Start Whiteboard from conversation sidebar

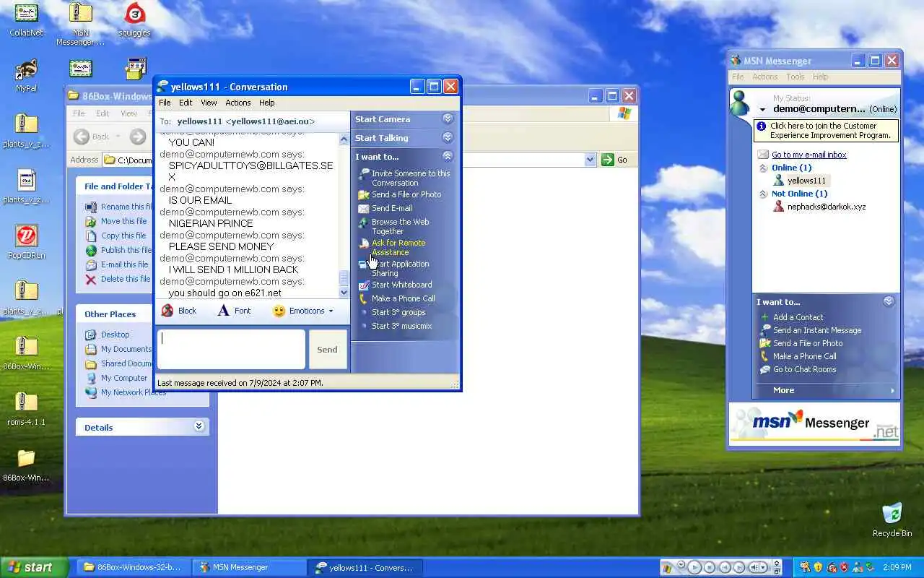pos(396,285)
